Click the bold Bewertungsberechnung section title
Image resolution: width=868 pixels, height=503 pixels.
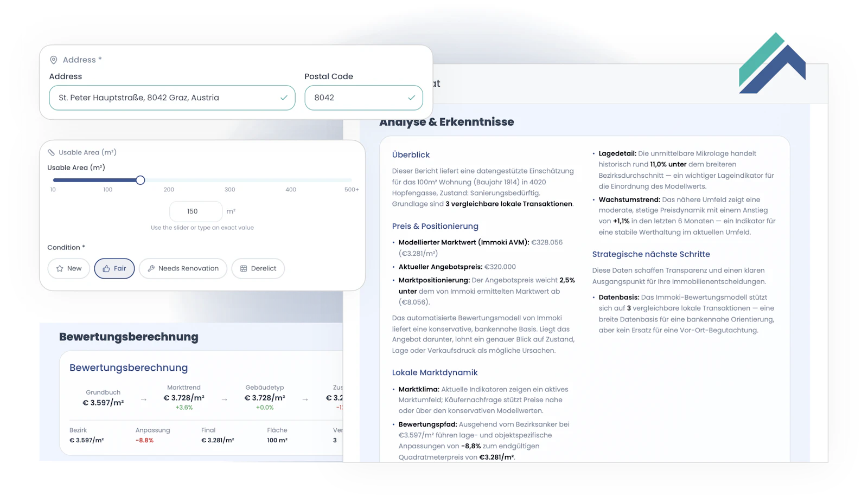point(129,337)
